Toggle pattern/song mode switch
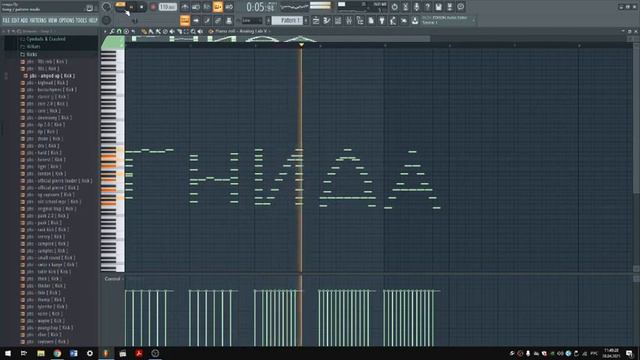The width and height of the screenshot is (640, 360). [x=120, y=6]
